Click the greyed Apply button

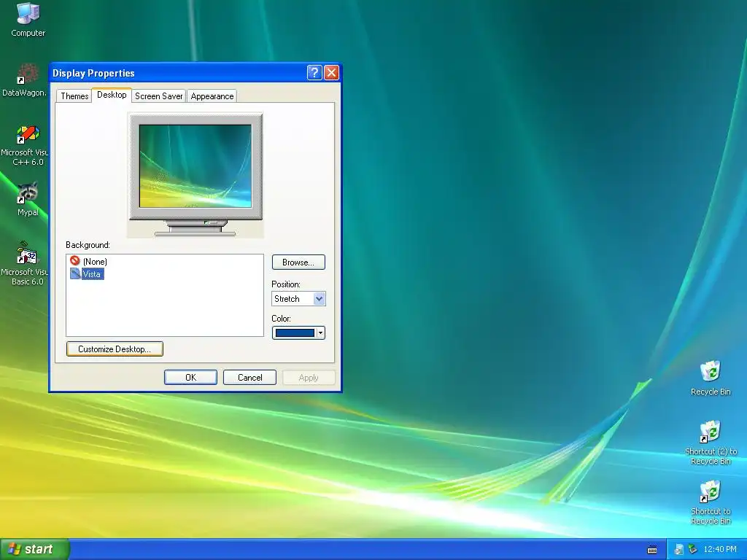coord(309,378)
